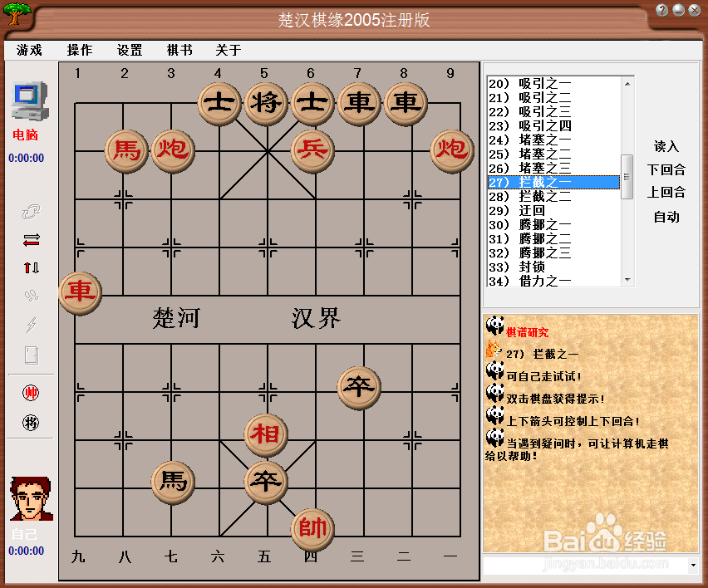The image size is (708, 588).
Task: Click the 自动 button
Action: click(x=666, y=217)
